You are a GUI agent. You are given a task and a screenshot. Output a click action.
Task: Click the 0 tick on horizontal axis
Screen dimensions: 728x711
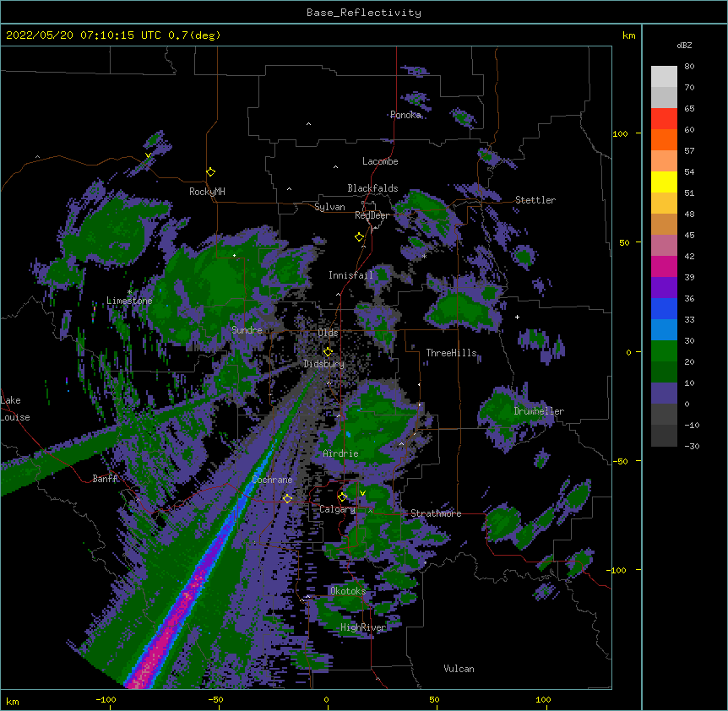coord(326,700)
